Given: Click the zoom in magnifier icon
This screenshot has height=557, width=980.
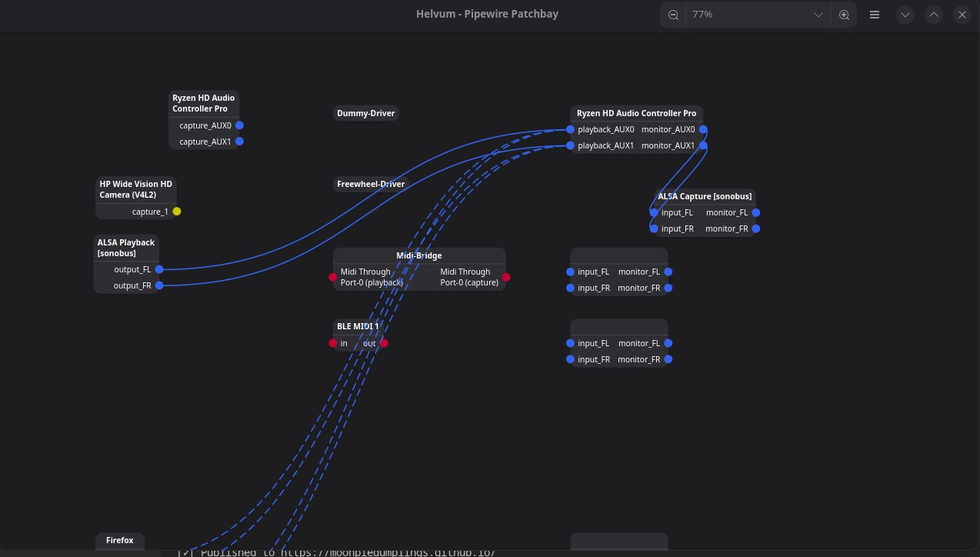Looking at the screenshot, I should 844,15.
